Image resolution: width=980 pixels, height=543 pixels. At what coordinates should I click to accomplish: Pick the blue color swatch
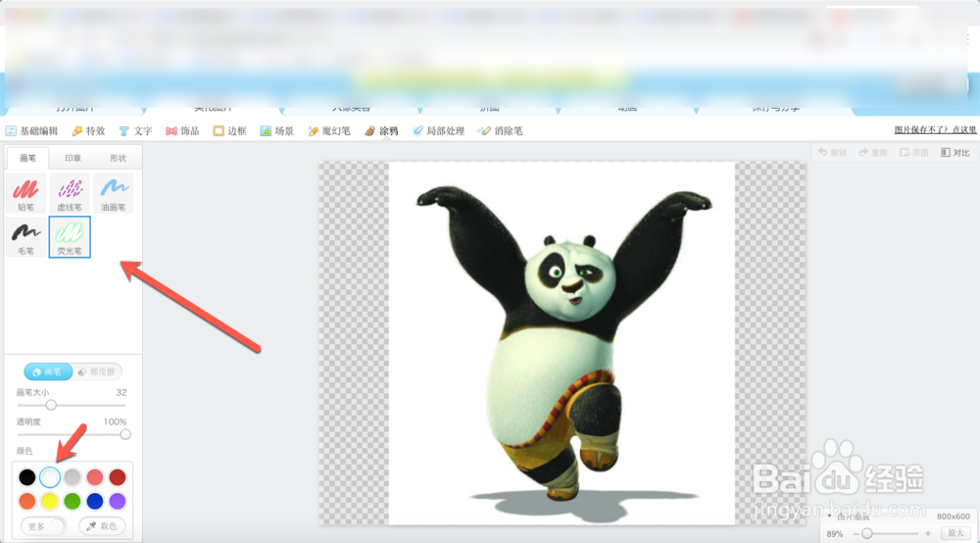(x=95, y=501)
